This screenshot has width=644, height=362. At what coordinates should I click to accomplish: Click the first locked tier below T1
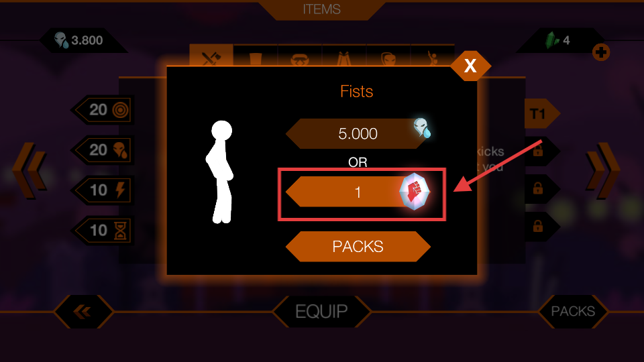click(x=542, y=151)
